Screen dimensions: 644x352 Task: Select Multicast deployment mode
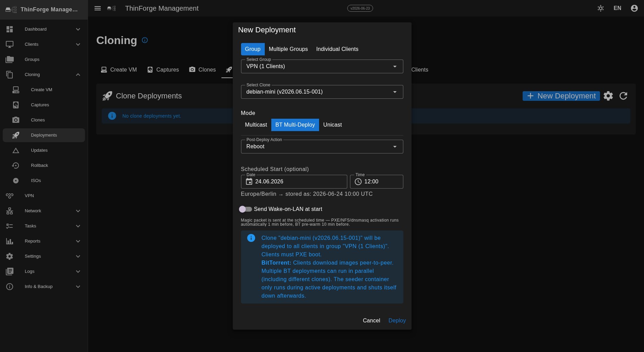click(x=256, y=125)
